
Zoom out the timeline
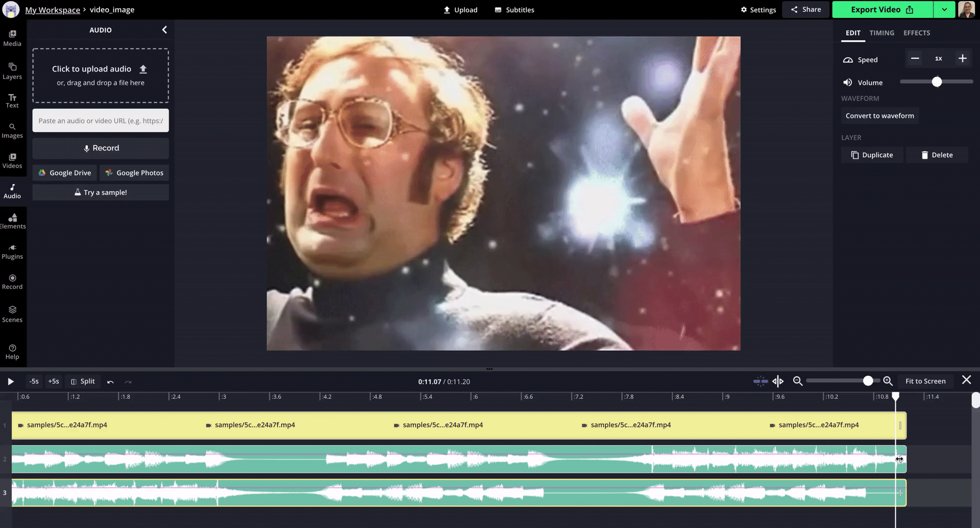[x=798, y=381]
